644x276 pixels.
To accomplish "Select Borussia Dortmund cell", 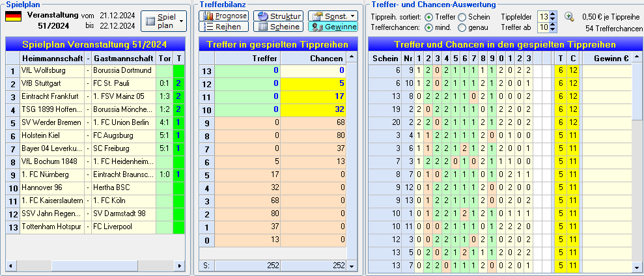I will click(x=124, y=71).
